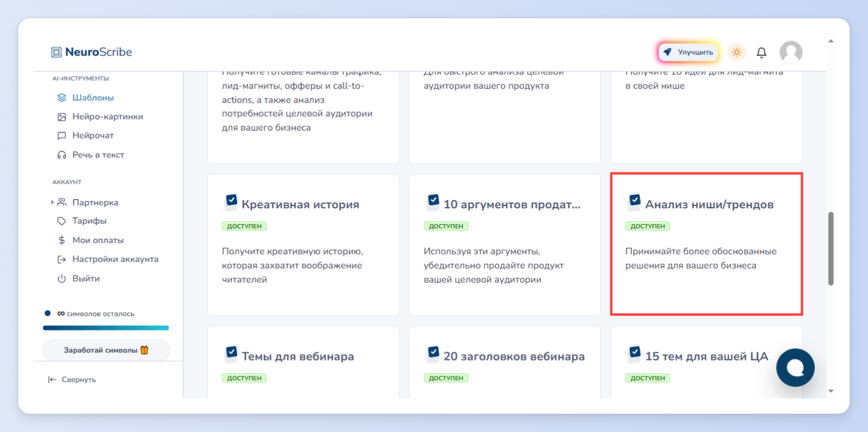
Task: Open Анализ ниши/трендов template title
Action: (709, 205)
